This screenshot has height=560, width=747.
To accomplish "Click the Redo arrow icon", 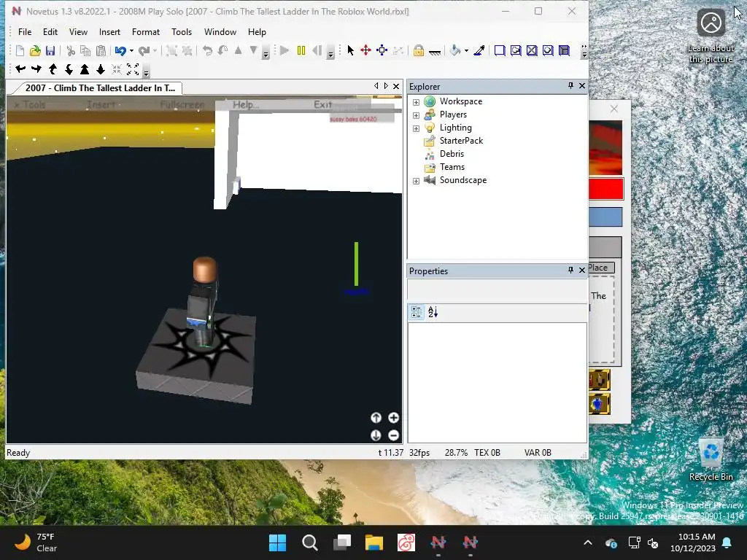I will (x=144, y=50).
